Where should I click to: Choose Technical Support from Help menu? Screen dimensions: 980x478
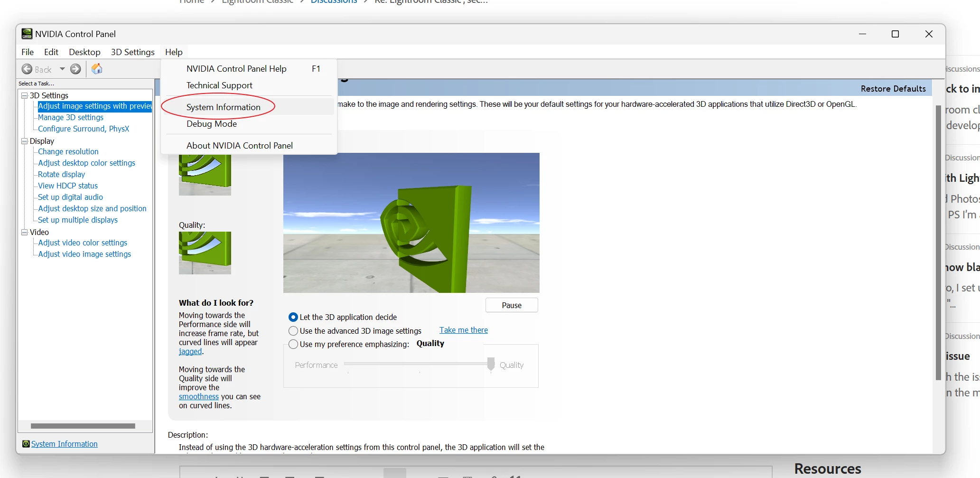tap(249, 85)
